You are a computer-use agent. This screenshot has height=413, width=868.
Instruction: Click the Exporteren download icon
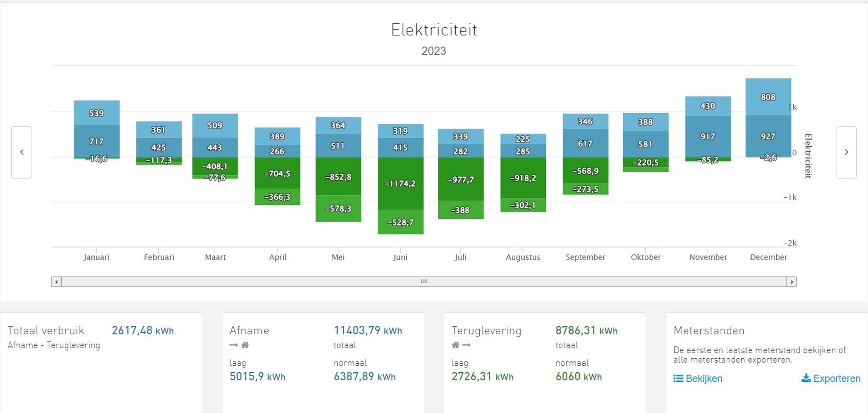coord(806,378)
